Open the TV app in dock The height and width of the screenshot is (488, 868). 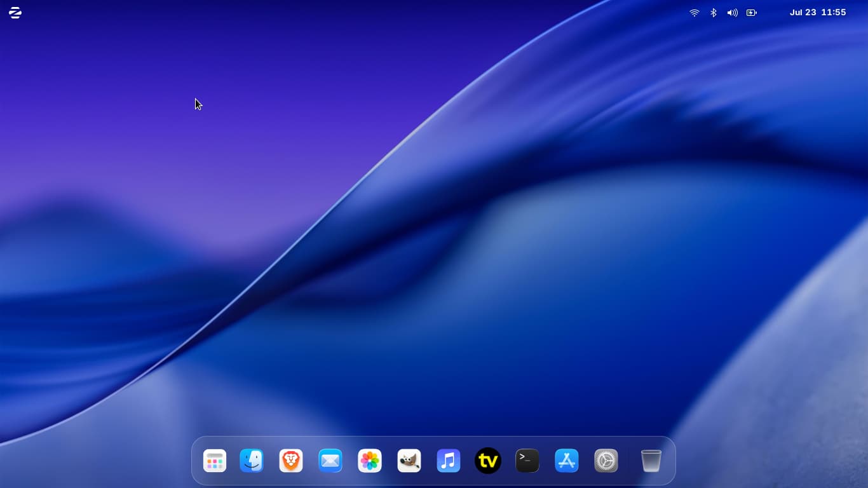(x=488, y=461)
